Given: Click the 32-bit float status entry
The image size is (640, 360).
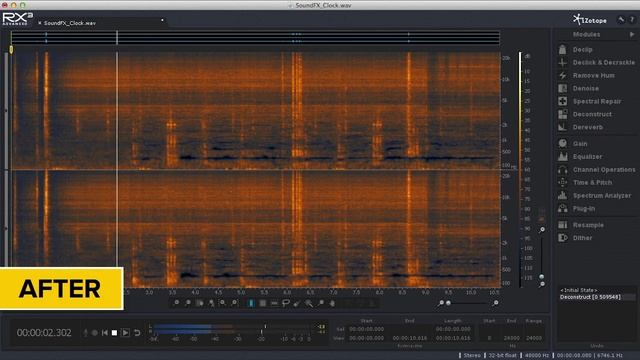Looking at the screenshot, I should click(502, 356).
